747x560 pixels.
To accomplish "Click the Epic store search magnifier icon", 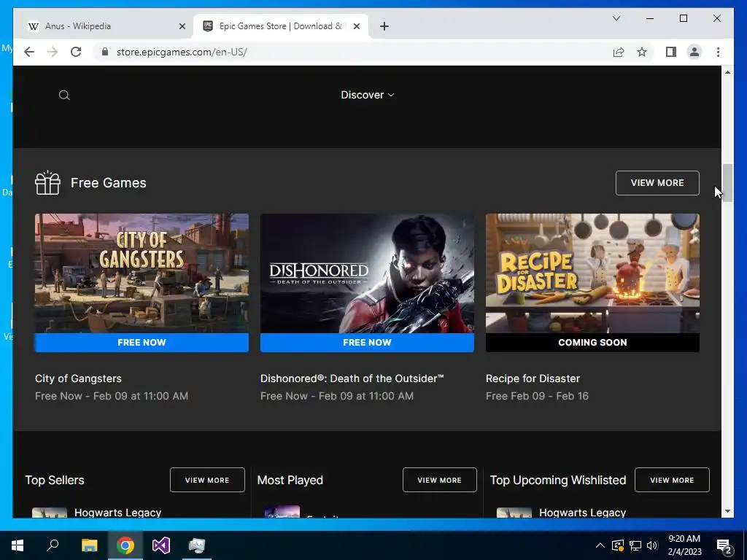I will pyautogui.click(x=64, y=96).
